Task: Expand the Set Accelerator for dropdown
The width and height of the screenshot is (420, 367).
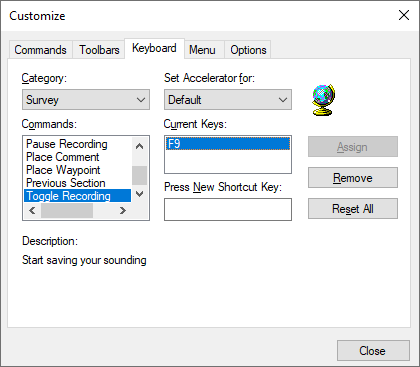Action: [228, 99]
